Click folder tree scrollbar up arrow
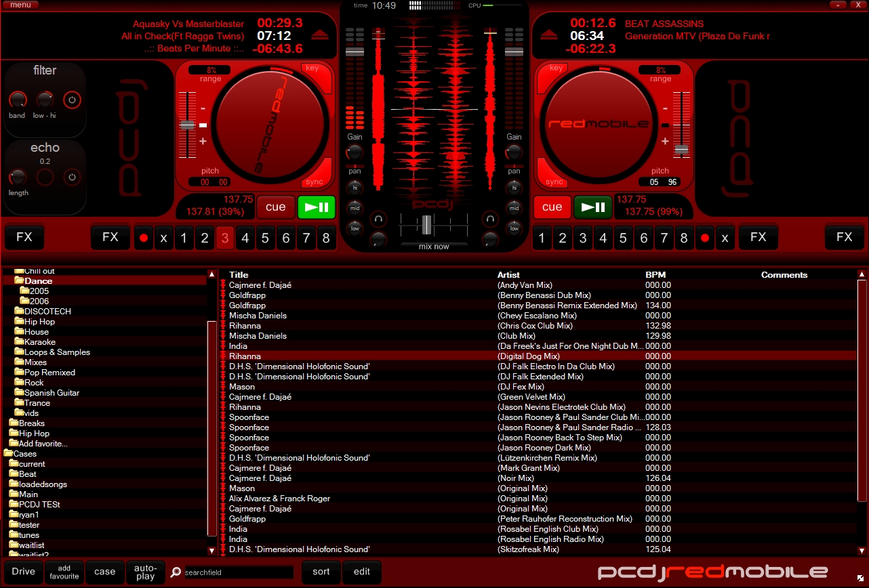Viewport: 869px width, 588px height. click(x=211, y=274)
